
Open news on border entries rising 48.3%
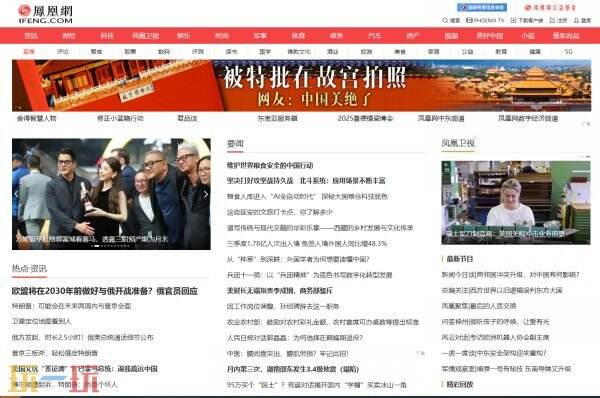coord(307,243)
